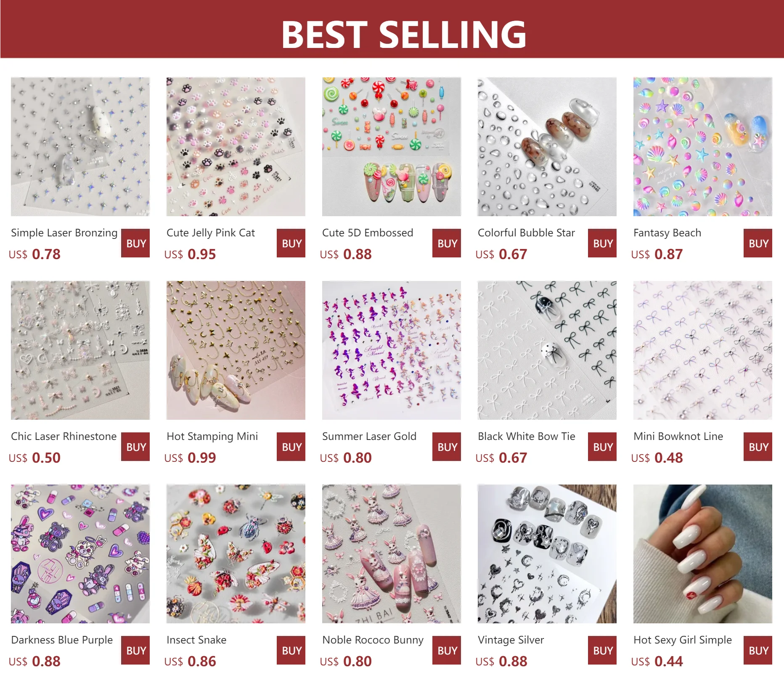This screenshot has height=694, width=784.
Task: View the Chic Laser Rhinestone sticker image
Action: pos(80,350)
